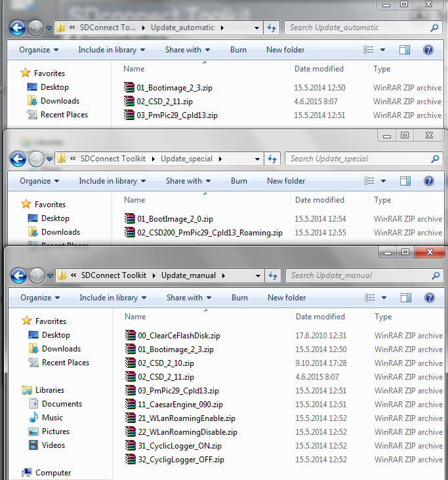Expand address history dropdown in Update_manual window
This screenshot has width=448, height=480.
pyautogui.click(x=258, y=276)
